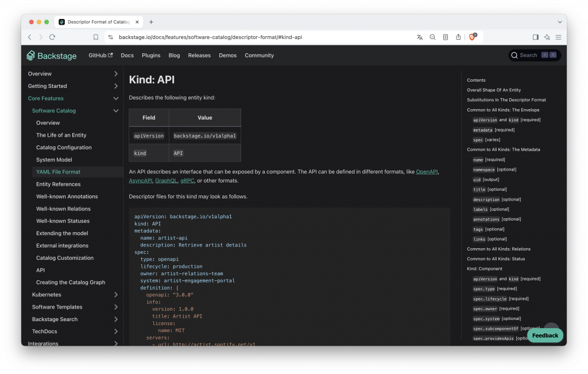588x374 pixels.
Task: Follow the OpenAPI link in the paragraph
Action: click(x=427, y=171)
